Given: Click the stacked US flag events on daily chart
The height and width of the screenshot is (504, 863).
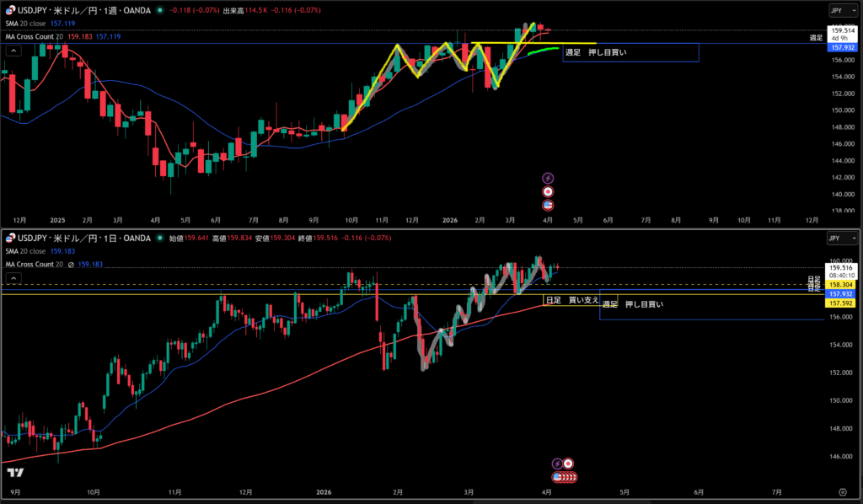Looking at the screenshot, I should [566, 476].
